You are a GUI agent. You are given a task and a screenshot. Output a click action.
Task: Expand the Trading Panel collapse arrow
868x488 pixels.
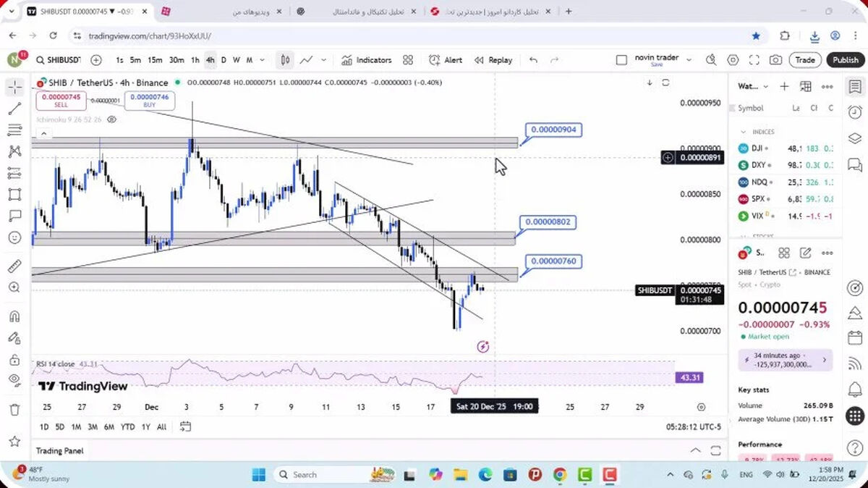click(695, 450)
